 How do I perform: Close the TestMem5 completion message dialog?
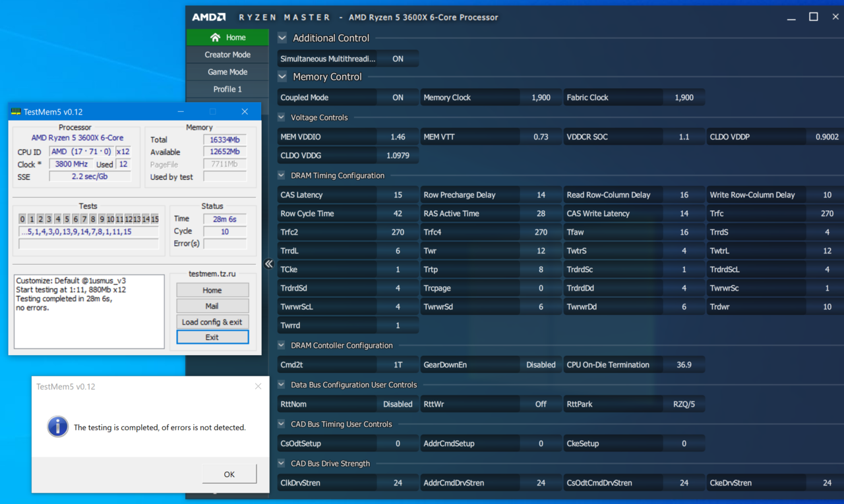coord(258,386)
